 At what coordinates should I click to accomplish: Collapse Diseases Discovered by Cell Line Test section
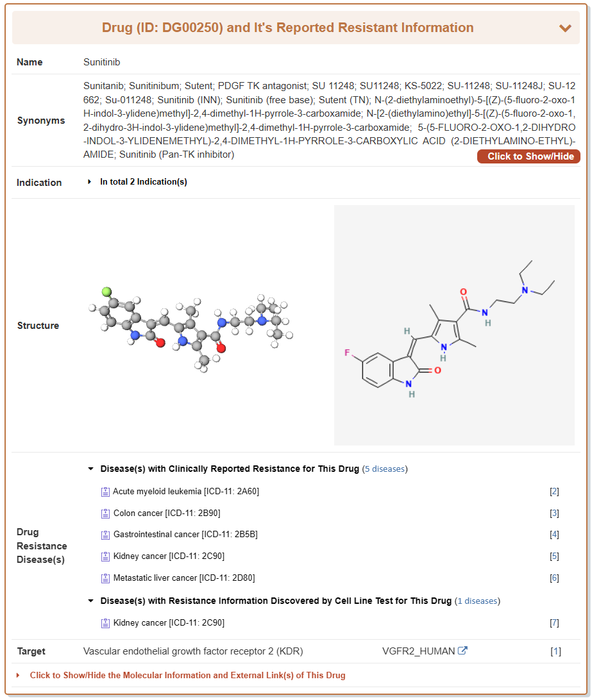[90, 601]
